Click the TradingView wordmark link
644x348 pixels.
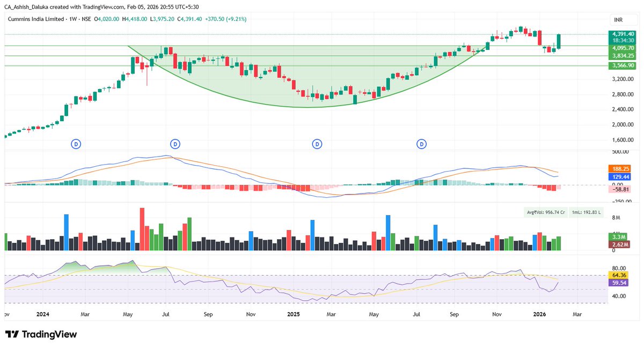pyautogui.click(x=49, y=334)
